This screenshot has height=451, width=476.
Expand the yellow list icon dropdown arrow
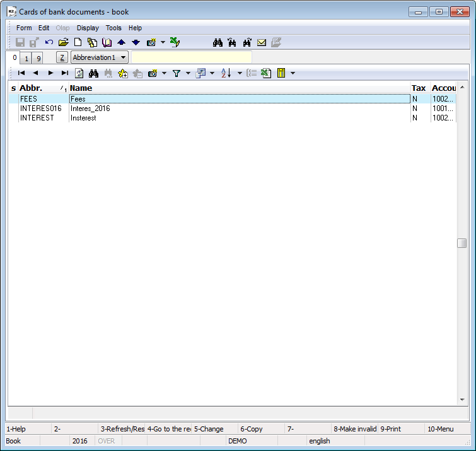coord(293,73)
